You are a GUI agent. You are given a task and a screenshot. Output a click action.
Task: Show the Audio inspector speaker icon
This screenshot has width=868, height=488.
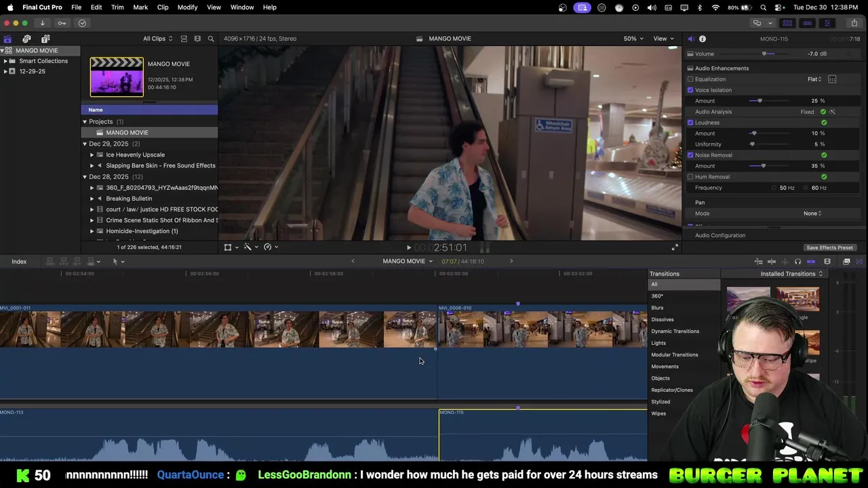coord(691,39)
